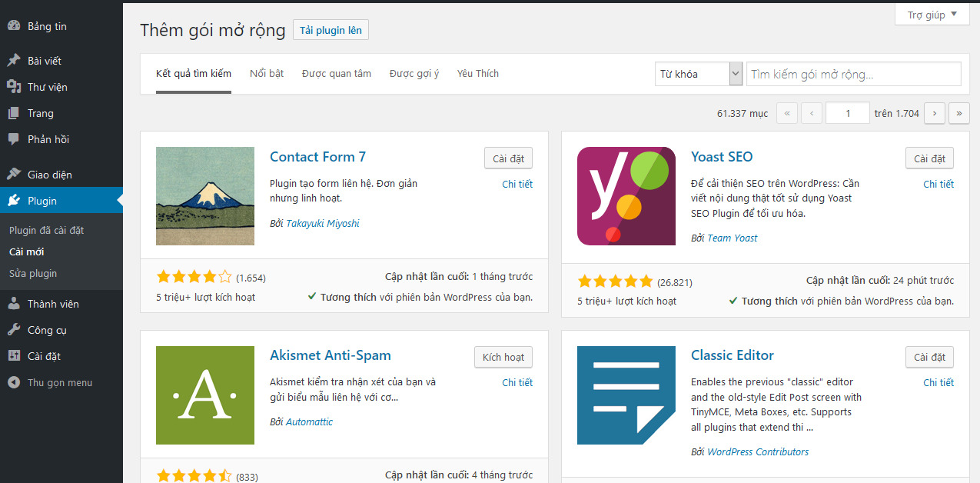The height and width of the screenshot is (483, 980).
Task: Install the Contact Form 7 plugin
Action: pos(508,158)
